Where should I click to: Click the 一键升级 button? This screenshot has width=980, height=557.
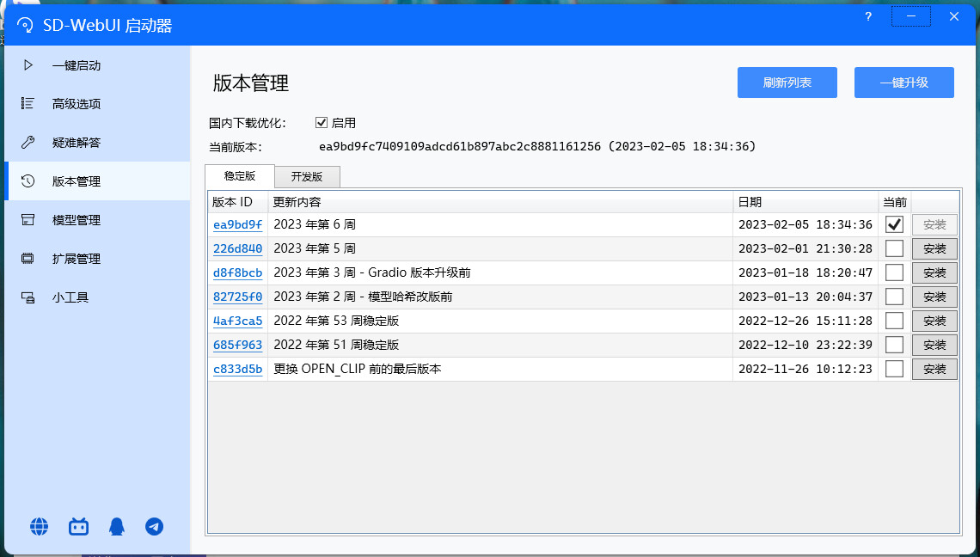(903, 83)
